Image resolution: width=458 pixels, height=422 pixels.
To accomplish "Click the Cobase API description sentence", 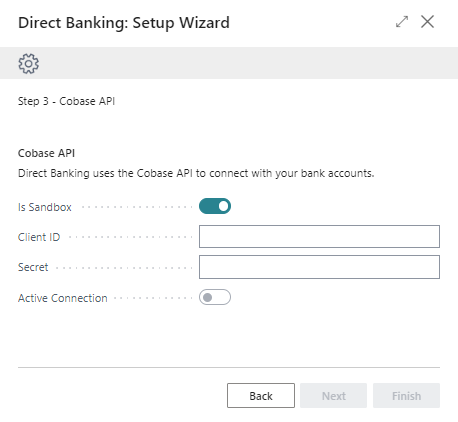I will [196, 173].
